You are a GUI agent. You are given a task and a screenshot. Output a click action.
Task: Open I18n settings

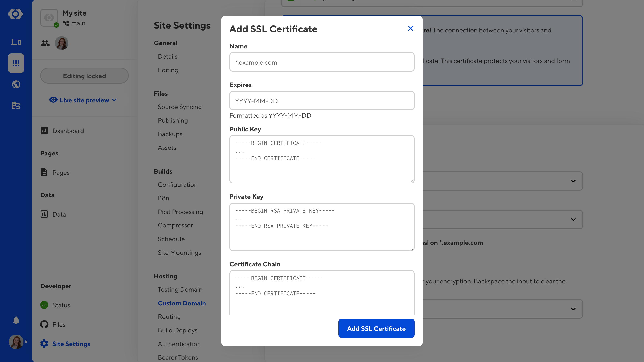pyautogui.click(x=163, y=198)
